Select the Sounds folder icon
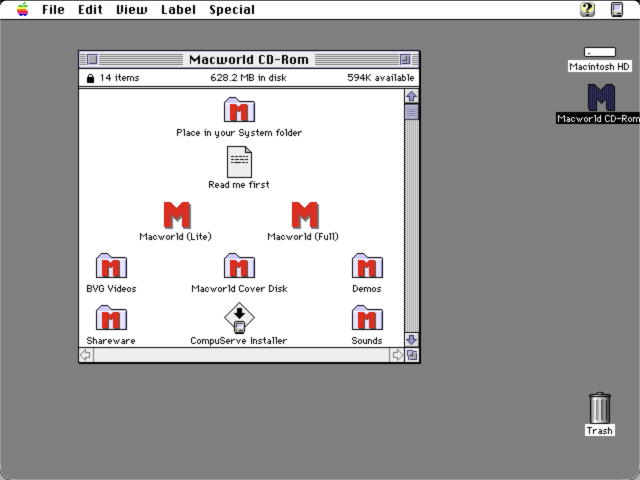 [367, 318]
